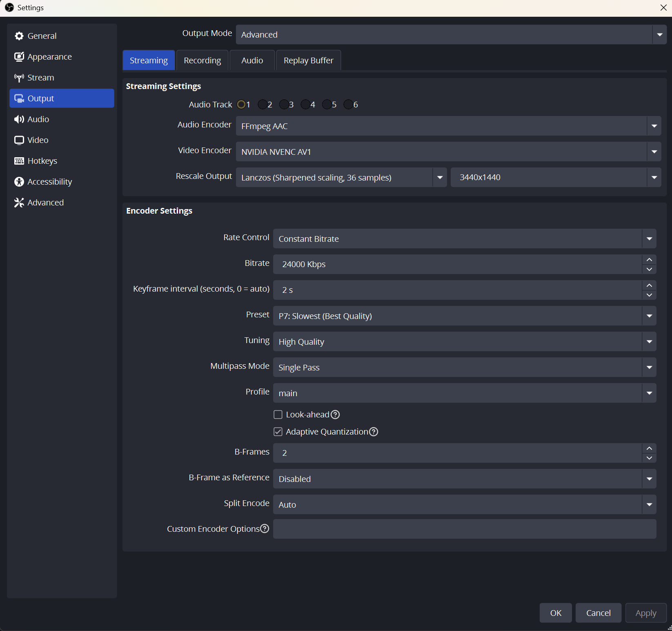Select the Stream antenna icon
This screenshot has height=631, width=672.
[x=19, y=78]
